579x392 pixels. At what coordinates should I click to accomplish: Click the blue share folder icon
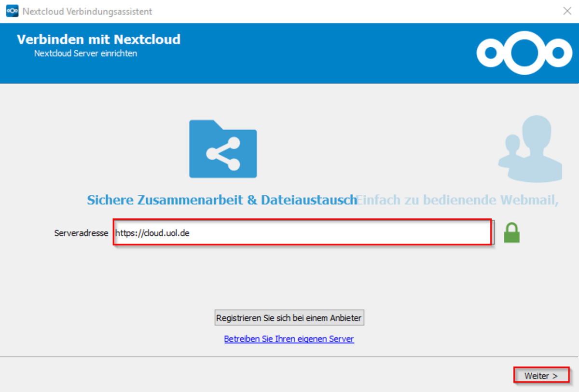click(223, 149)
